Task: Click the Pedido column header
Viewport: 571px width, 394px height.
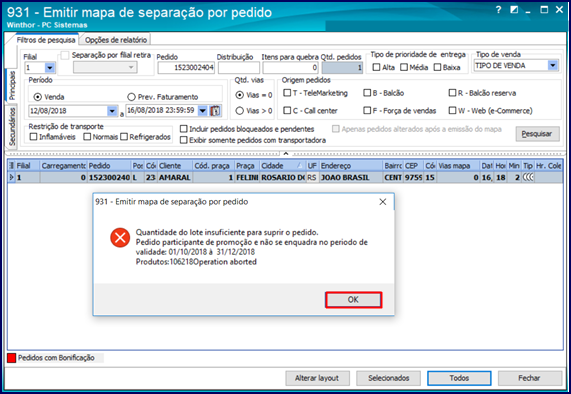Action: click(109, 166)
